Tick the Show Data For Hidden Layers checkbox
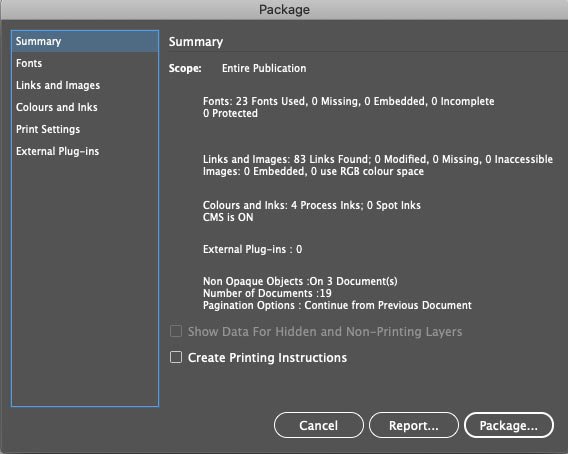Image resolution: width=568 pixels, height=454 pixels. click(x=176, y=331)
